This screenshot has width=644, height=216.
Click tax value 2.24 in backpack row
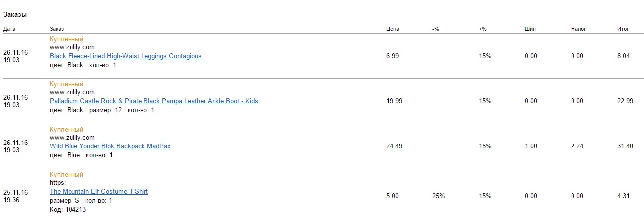pyautogui.click(x=577, y=146)
